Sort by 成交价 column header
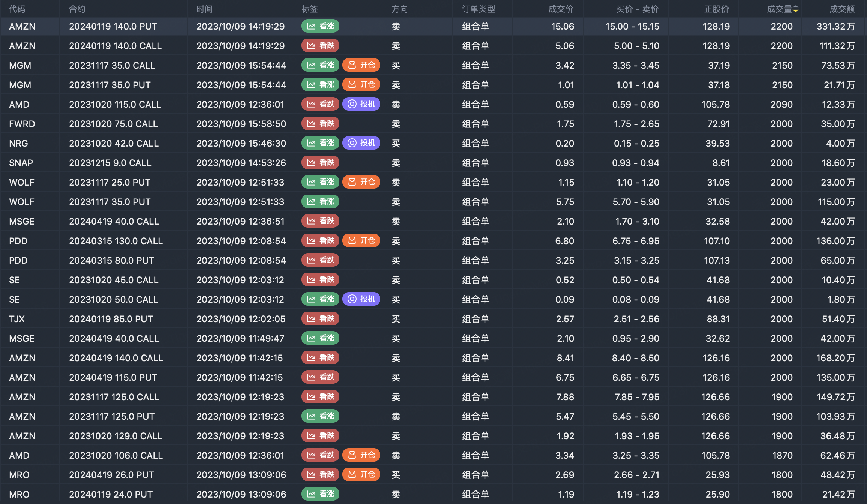This screenshot has height=504, width=867. pos(560,9)
